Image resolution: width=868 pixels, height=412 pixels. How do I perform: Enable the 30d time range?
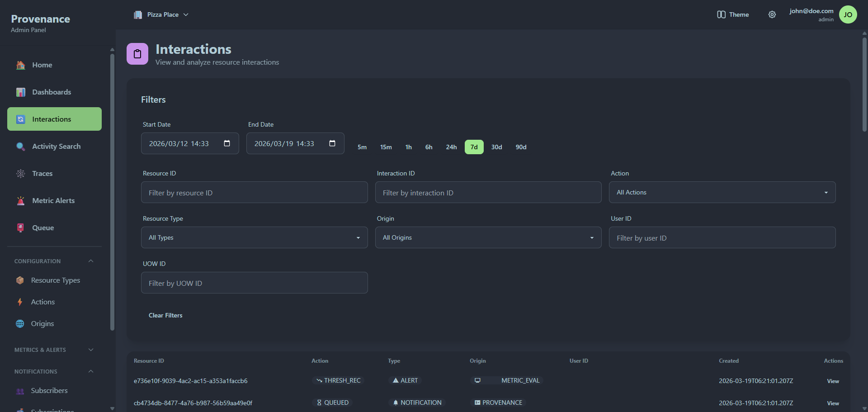[x=496, y=147]
